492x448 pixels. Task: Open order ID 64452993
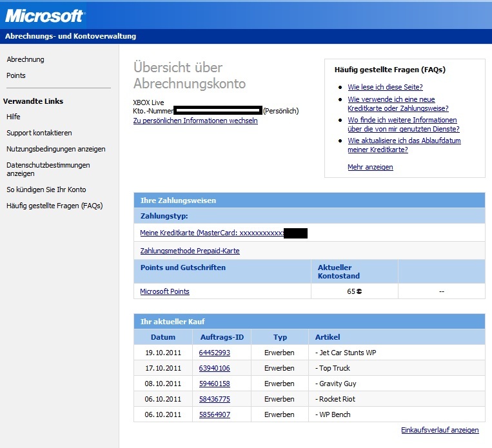(214, 353)
